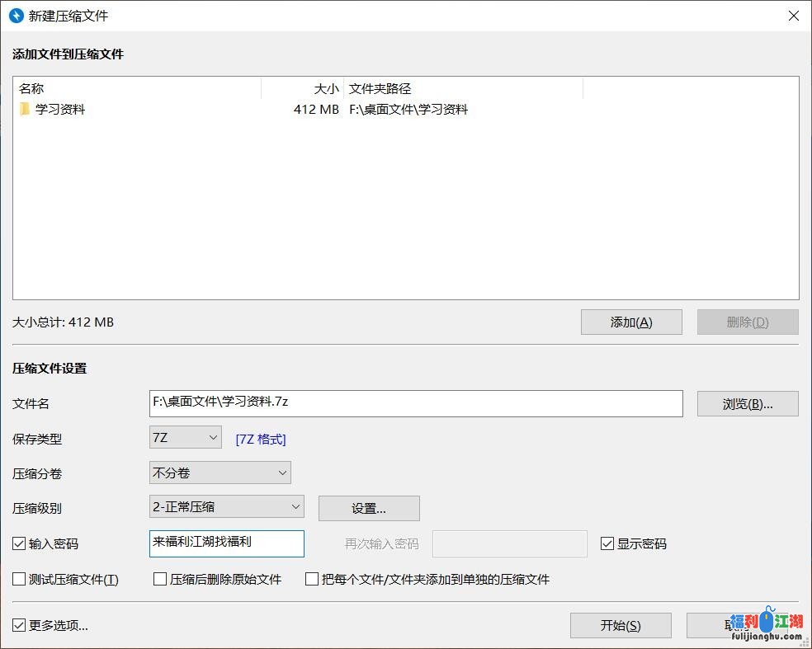Select the 学习资料 folder icon
The width and height of the screenshot is (812, 649).
point(26,108)
